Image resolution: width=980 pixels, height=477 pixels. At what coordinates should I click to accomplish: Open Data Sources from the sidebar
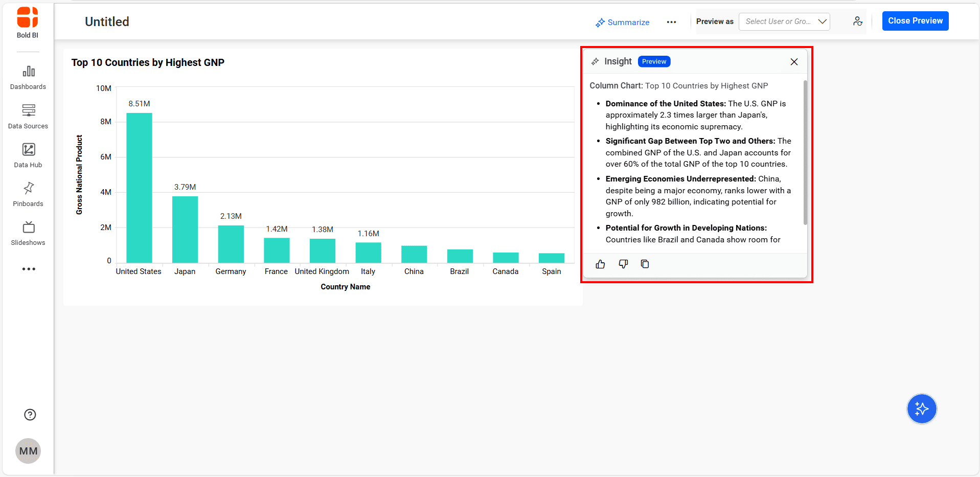28,117
